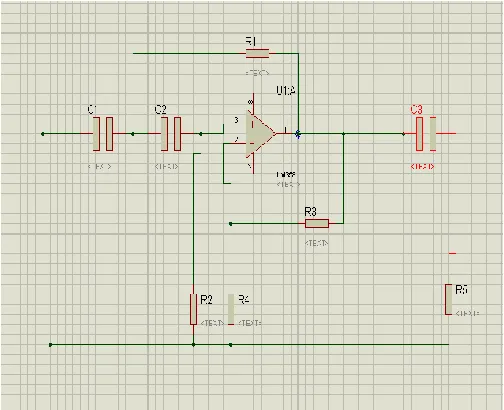
Task: Select the R5 resistor body
Action: pyautogui.click(x=449, y=299)
